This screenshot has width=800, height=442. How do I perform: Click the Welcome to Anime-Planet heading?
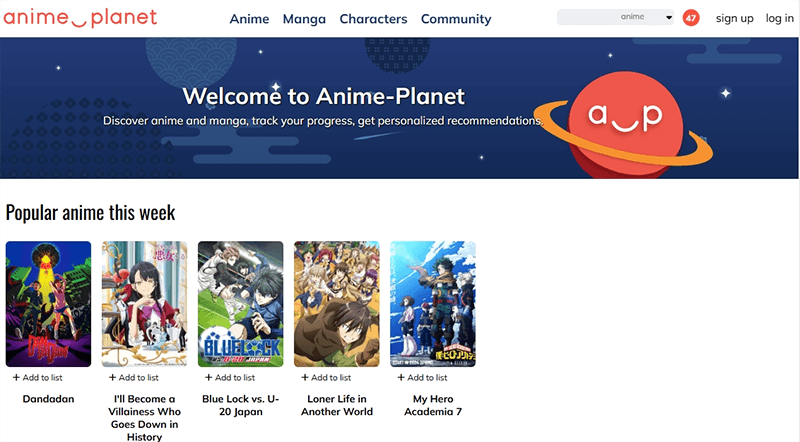pyautogui.click(x=323, y=96)
